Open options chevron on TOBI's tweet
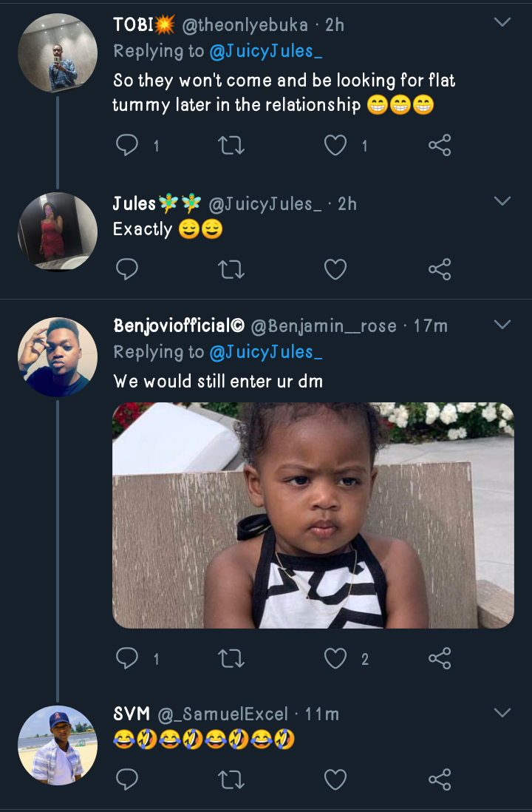Viewport: 532px width, 812px height. (502, 23)
